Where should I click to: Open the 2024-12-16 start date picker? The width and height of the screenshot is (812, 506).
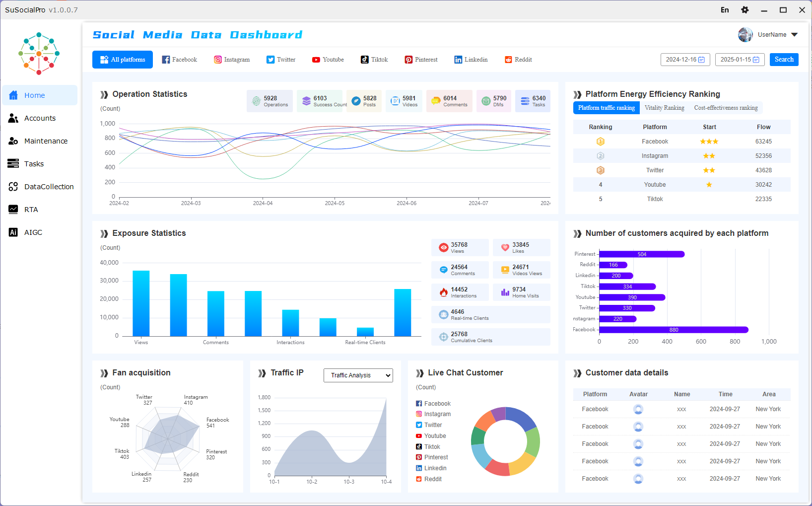[685, 60]
